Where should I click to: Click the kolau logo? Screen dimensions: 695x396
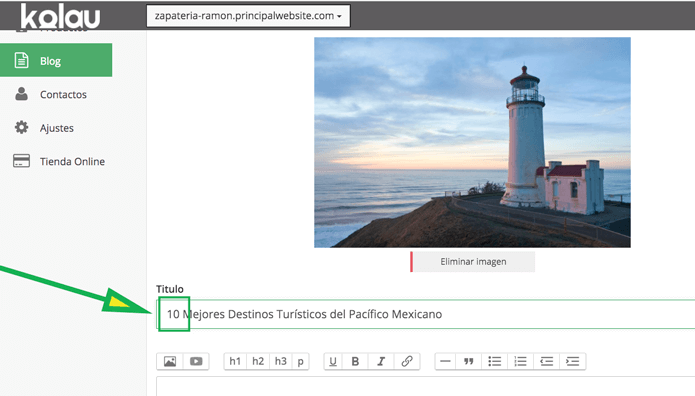60,17
